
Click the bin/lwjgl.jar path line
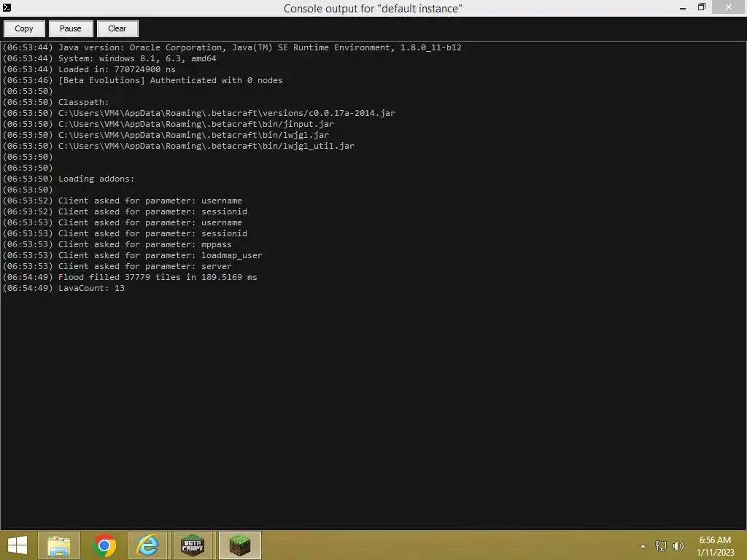click(x=166, y=135)
